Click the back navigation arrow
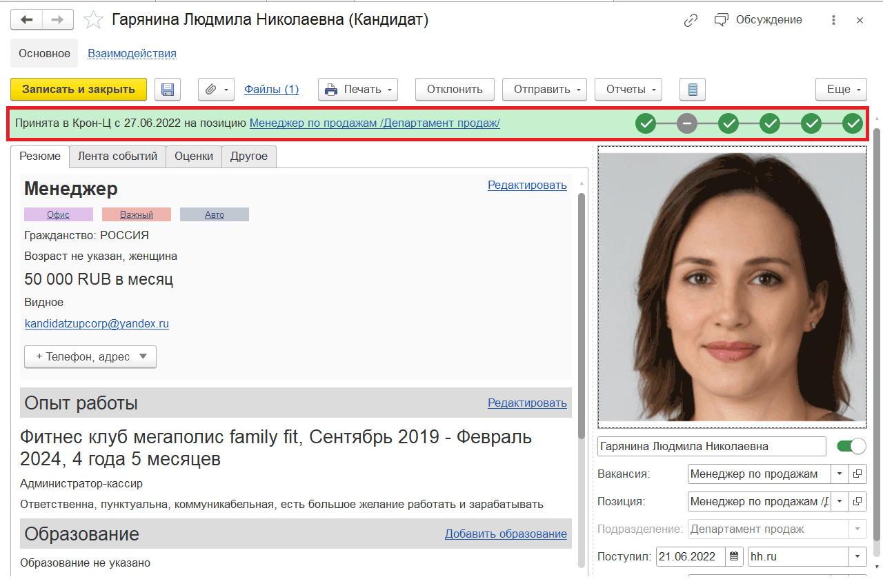This screenshot has width=883, height=588. [27, 20]
